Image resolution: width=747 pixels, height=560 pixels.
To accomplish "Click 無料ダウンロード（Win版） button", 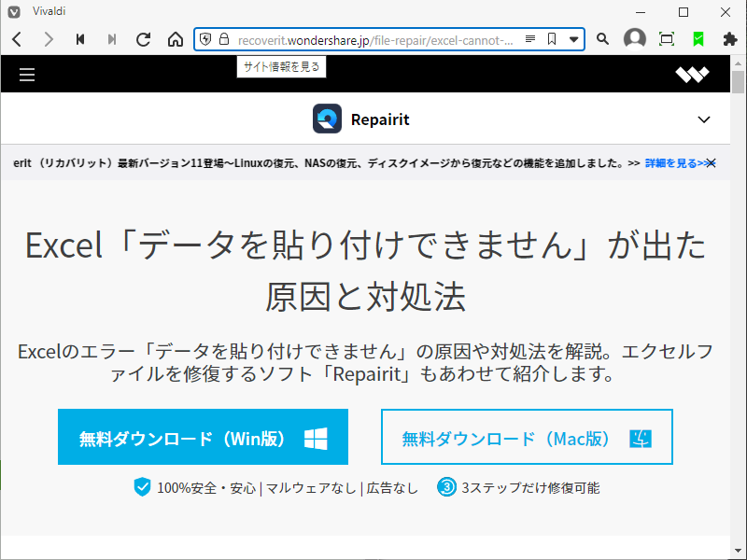I will (203, 437).
